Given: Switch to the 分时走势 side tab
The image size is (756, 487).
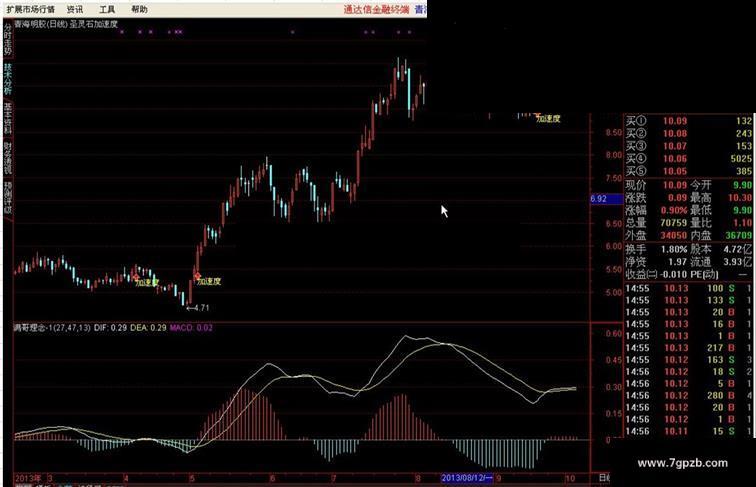Looking at the screenshot, I should pos(8,40).
